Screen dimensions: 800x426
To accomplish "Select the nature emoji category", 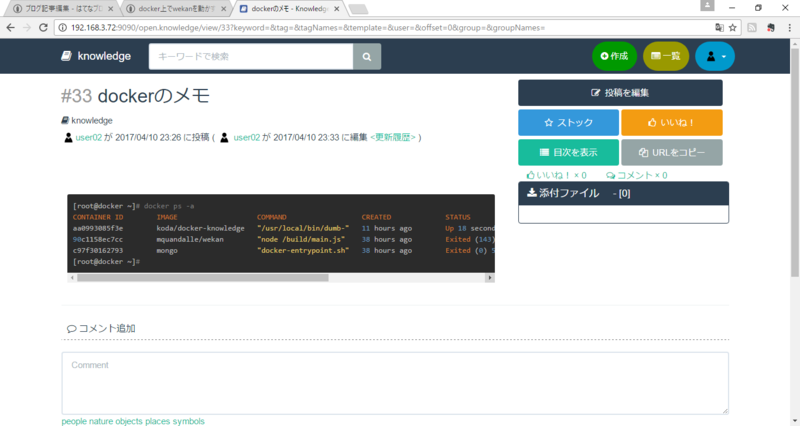I will click(101, 421).
